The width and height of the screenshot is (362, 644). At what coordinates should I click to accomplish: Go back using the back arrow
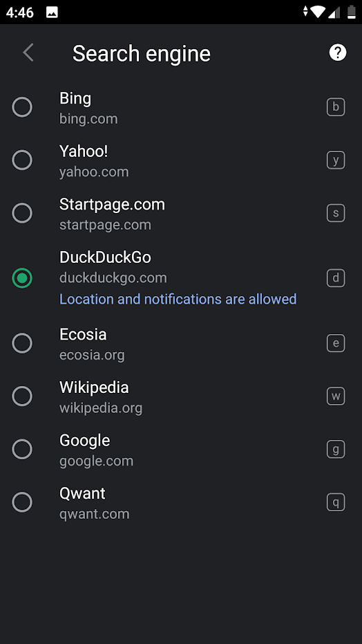tap(28, 53)
